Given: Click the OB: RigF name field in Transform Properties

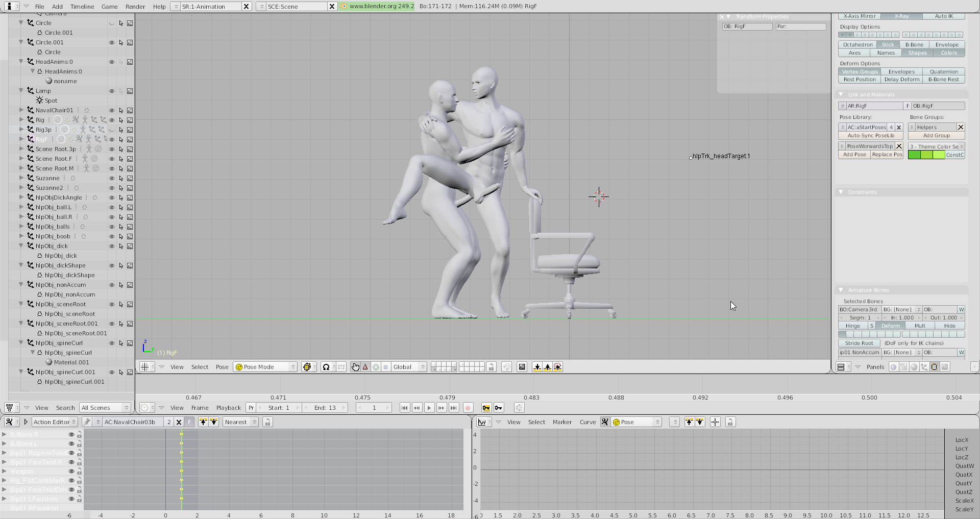Looking at the screenshot, I should pos(747,27).
